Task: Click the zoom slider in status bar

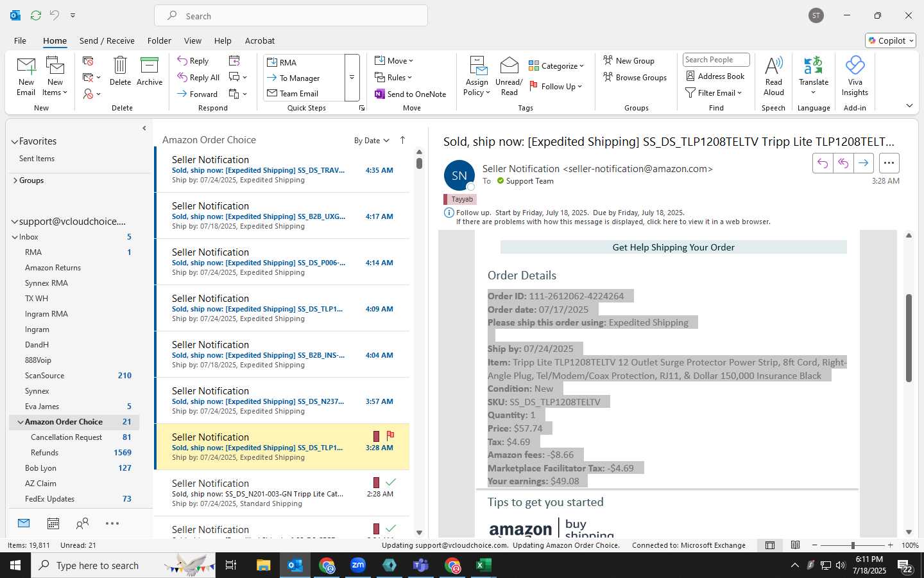Action: (x=852, y=545)
